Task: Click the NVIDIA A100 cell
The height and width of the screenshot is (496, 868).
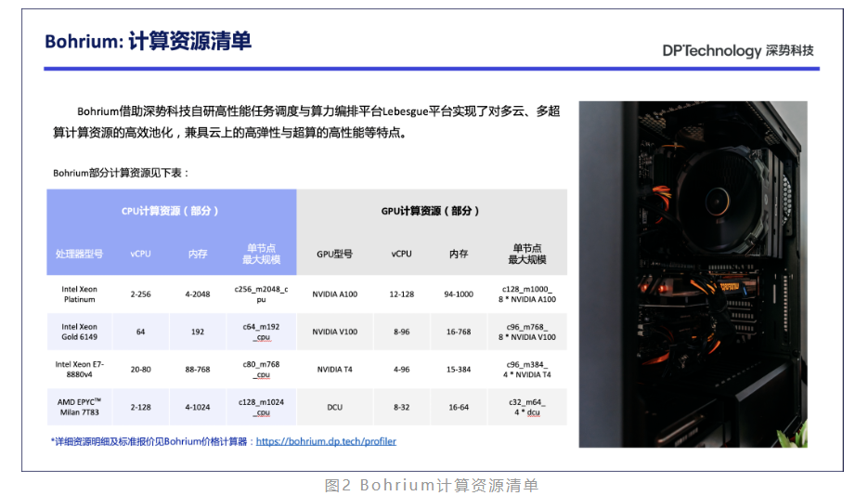Action: [x=335, y=294]
